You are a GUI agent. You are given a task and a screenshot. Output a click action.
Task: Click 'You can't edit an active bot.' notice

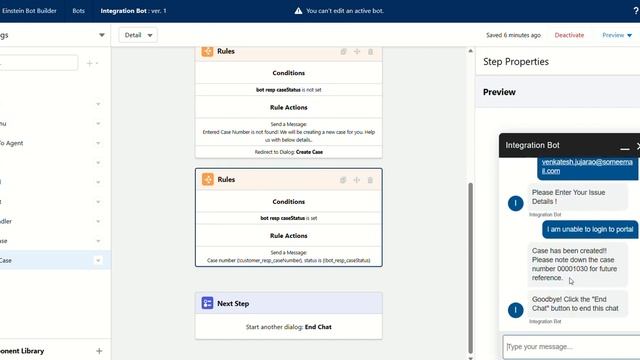(345, 11)
